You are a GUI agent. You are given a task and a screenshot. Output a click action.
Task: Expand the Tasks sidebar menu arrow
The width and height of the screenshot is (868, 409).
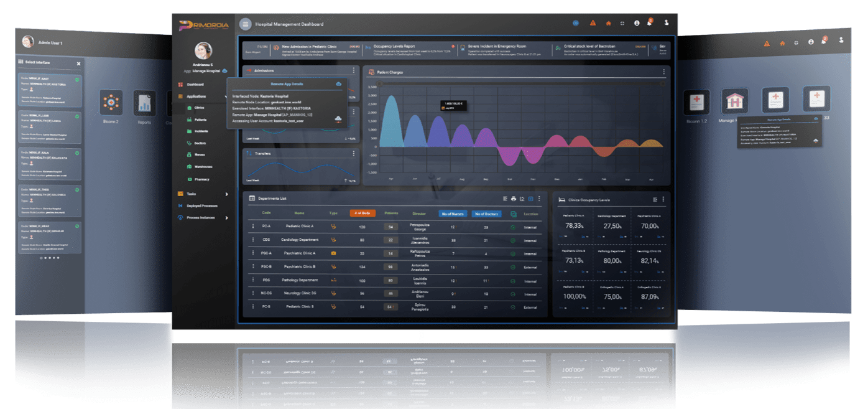pos(226,194)
